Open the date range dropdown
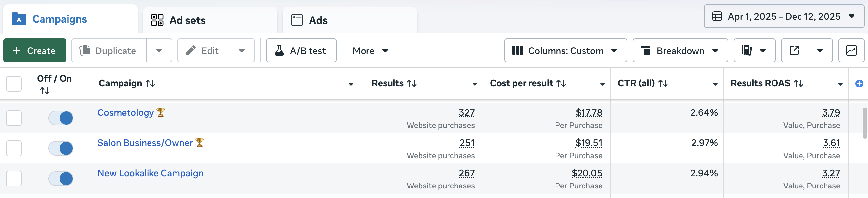 click(x=783, y=16)
